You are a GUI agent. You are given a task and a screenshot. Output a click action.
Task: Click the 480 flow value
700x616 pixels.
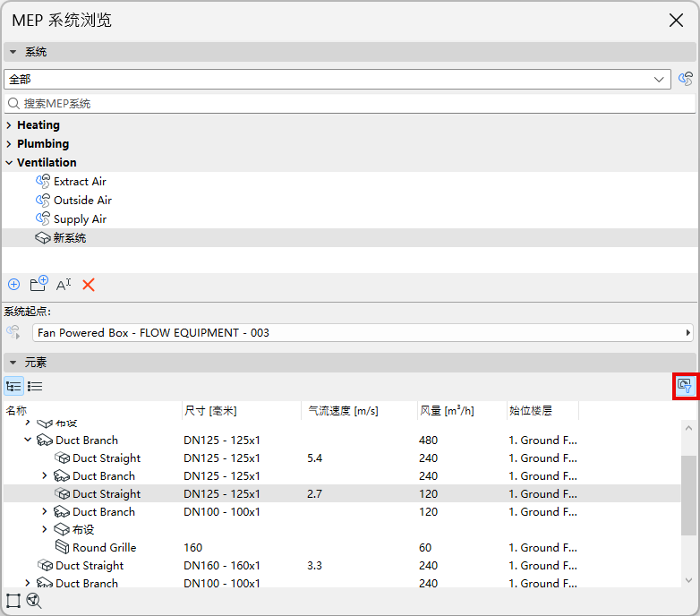point(428,441)
